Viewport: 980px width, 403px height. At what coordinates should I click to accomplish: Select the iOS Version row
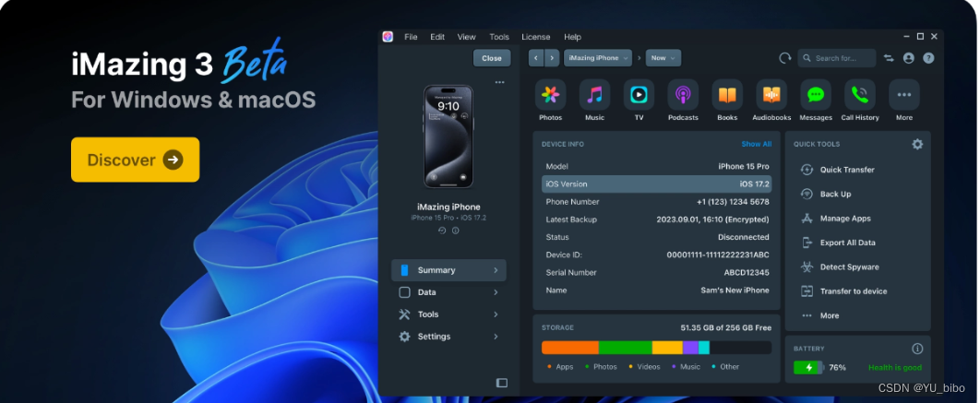coord(656,184)
